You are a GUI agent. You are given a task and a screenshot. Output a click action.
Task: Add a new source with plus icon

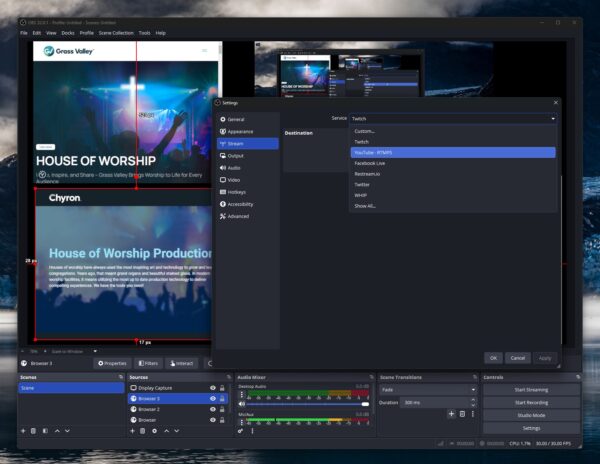coord(132,431)
